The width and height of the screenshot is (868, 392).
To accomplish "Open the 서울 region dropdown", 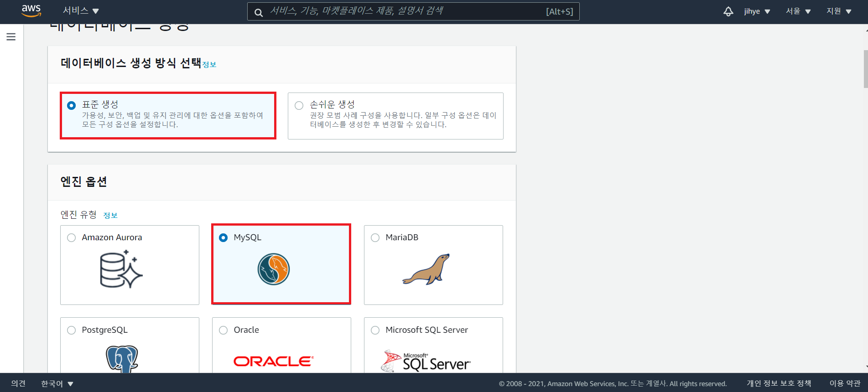I will [798, 11].
